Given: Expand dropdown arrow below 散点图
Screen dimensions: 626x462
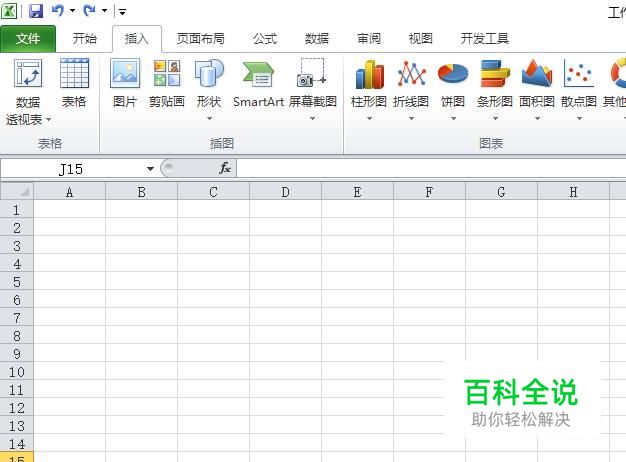Looking at the screenshot, I should [x=579, y=119].
